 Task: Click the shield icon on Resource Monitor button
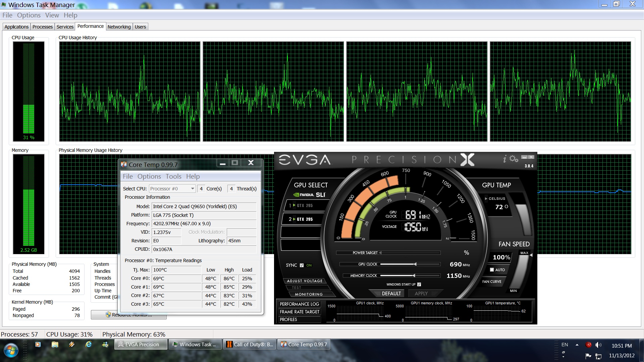click(108, 315)
